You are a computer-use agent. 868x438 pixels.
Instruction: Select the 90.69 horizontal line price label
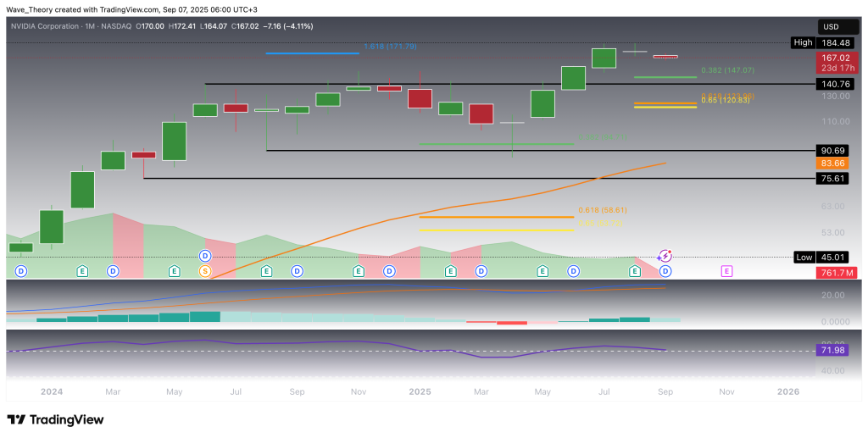tap(828, 151)
